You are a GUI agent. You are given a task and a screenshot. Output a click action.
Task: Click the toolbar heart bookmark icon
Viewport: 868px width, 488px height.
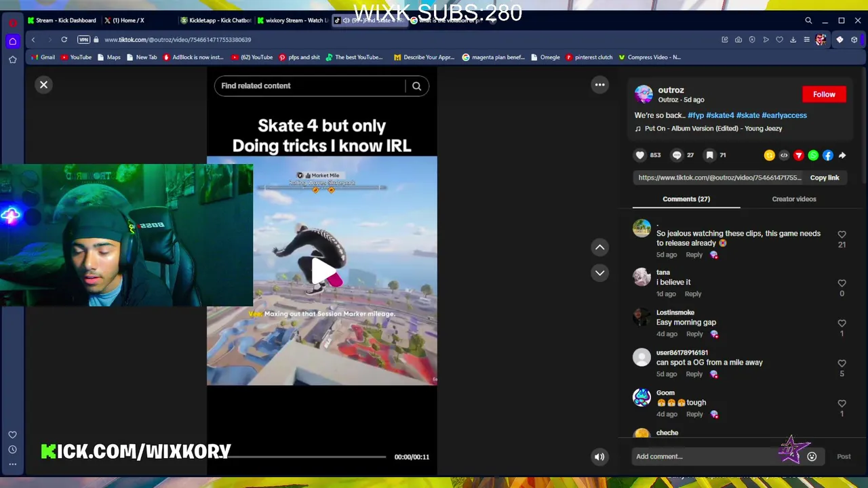(x=779, y=40)
